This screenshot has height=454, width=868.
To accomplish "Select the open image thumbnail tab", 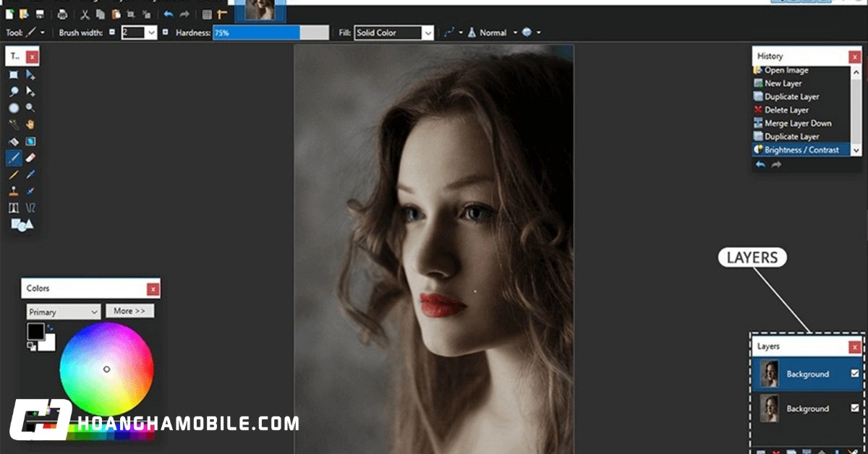I will pyautogui.click(x=260, y=9).
